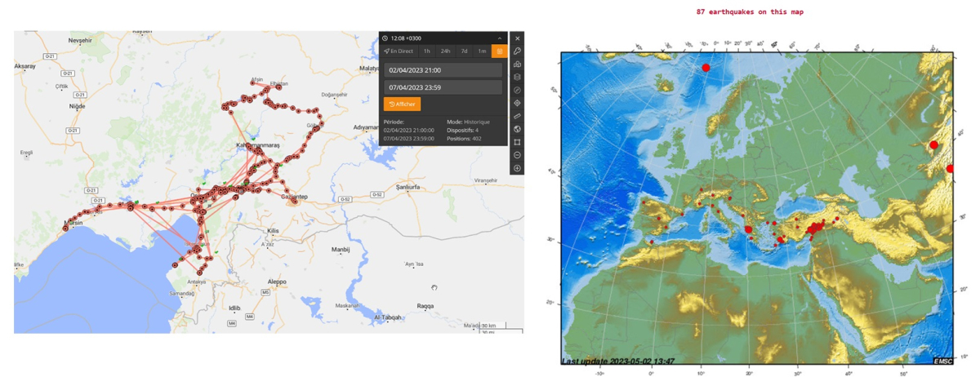
Task: Click the locate position target icon
Action: pos(517,104)
